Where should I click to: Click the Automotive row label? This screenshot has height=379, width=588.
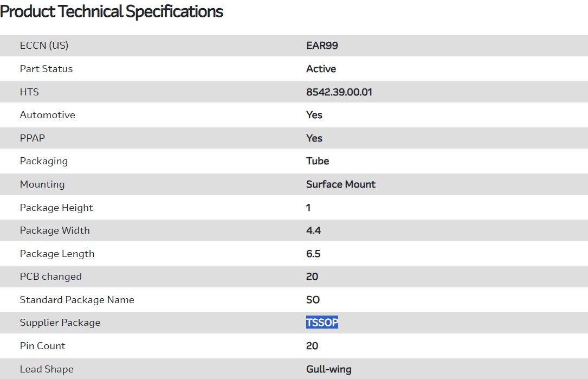[x=47, y=115]
